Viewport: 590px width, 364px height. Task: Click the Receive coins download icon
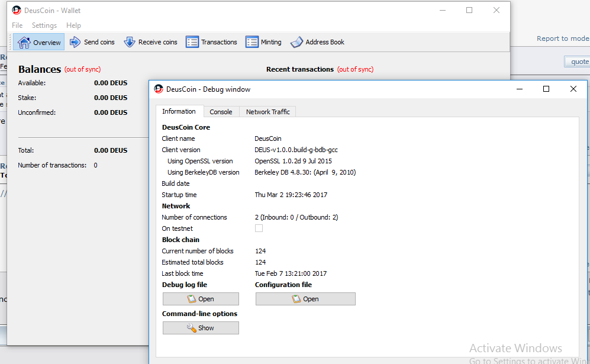(x=130, y=42)
